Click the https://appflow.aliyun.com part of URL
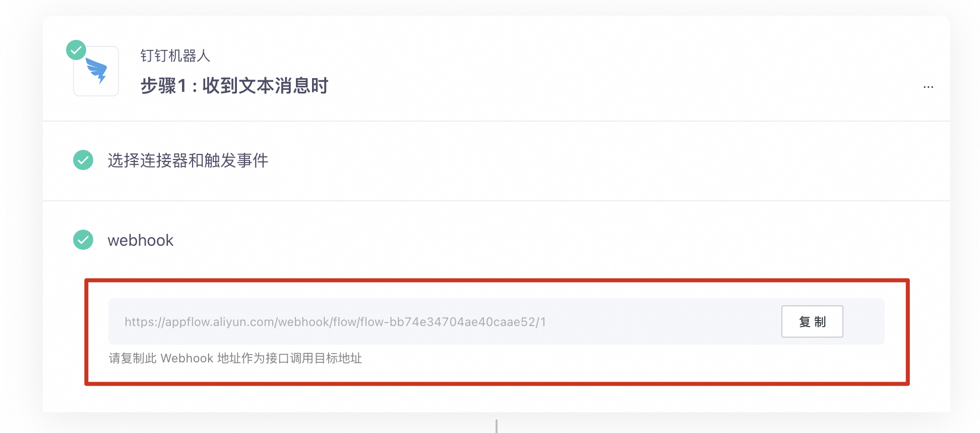The height and width of the screenshot is (433, 980). tap(199, 322)
